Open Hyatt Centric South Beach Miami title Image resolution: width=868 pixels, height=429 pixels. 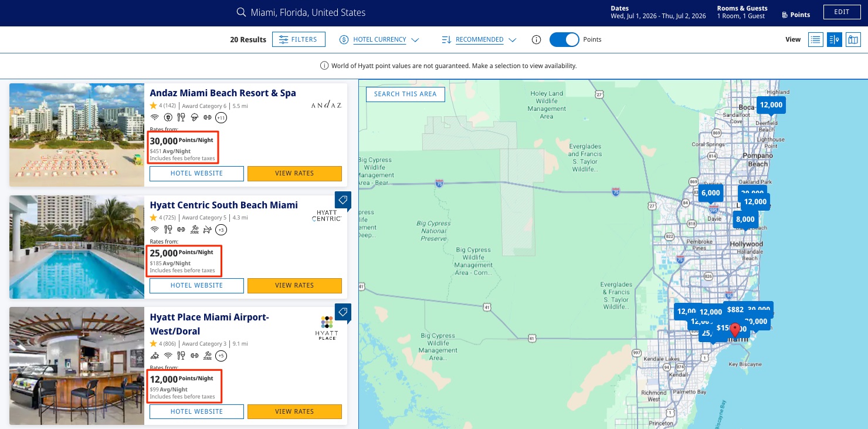tap(224, 205)
